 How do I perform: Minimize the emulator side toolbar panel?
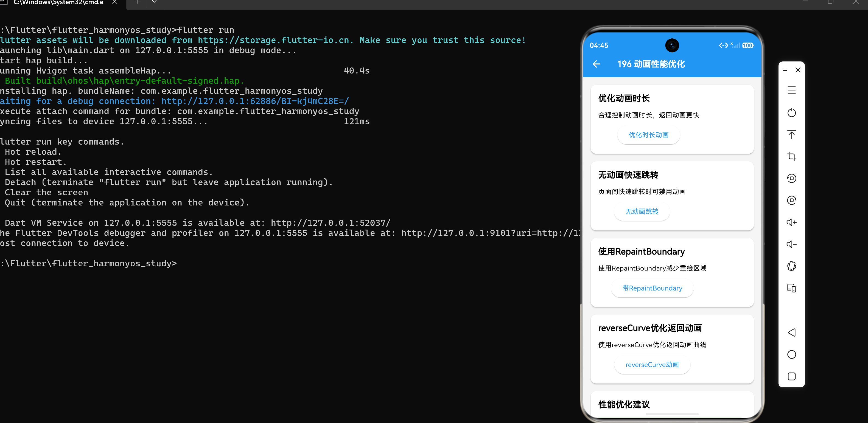point(785,70)
